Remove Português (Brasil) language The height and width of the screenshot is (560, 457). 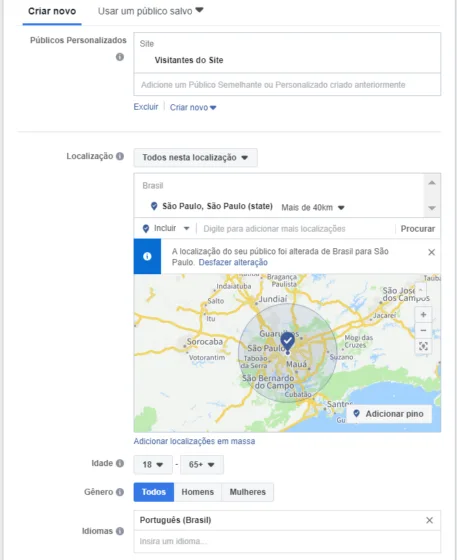click(x=430, y=520)
